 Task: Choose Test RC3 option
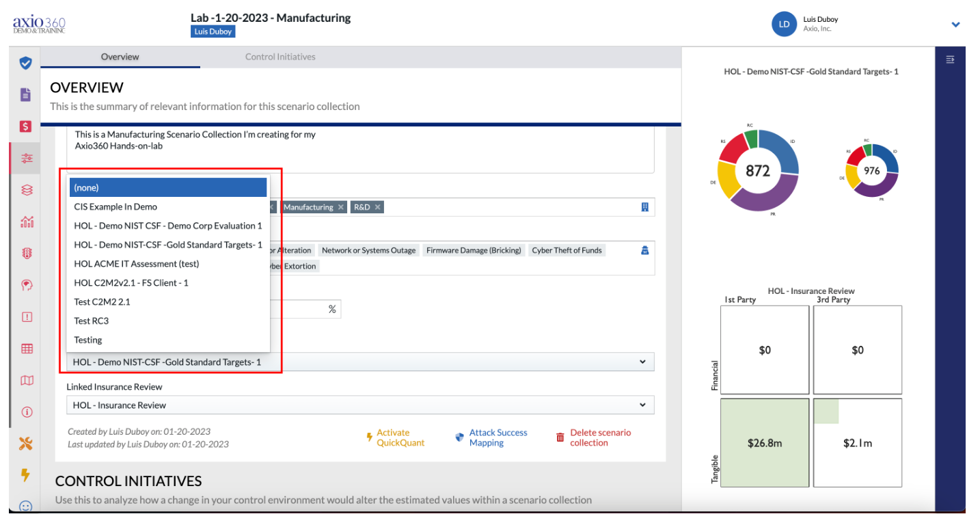pyautogui.click(x=168, y=321)
